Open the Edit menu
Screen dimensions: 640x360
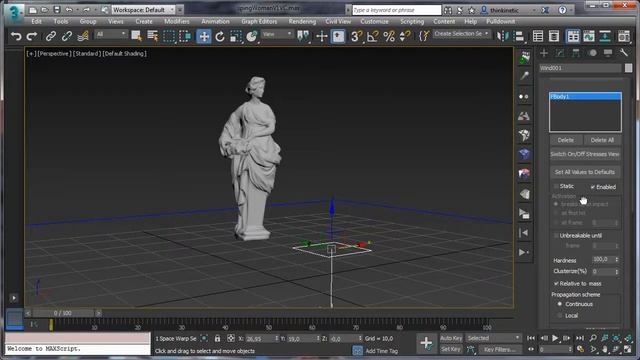click(x=36, y=21)
